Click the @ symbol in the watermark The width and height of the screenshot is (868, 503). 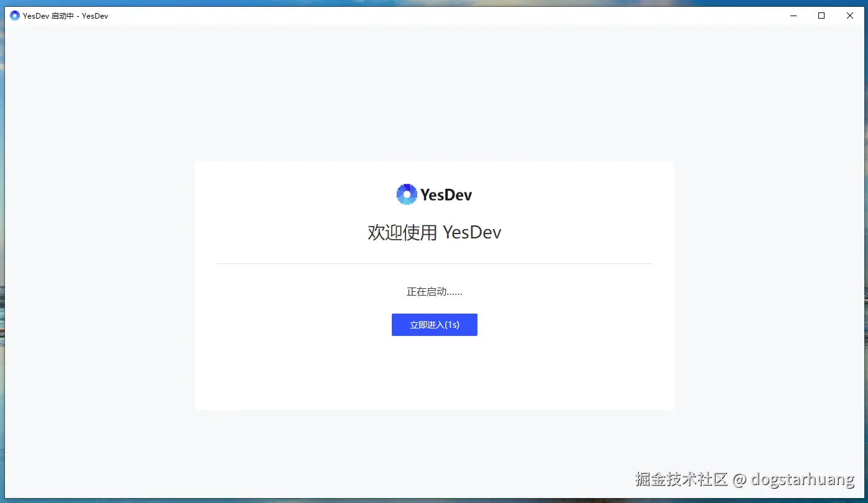click(739, 479)
